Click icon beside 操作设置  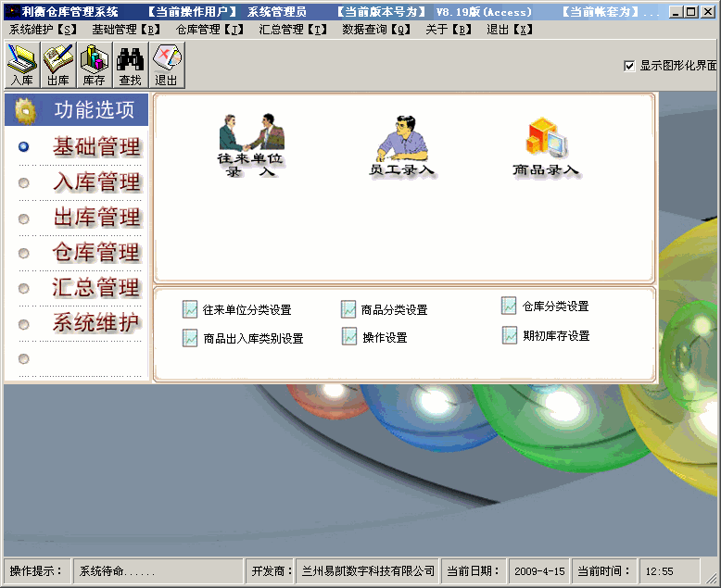349,337
